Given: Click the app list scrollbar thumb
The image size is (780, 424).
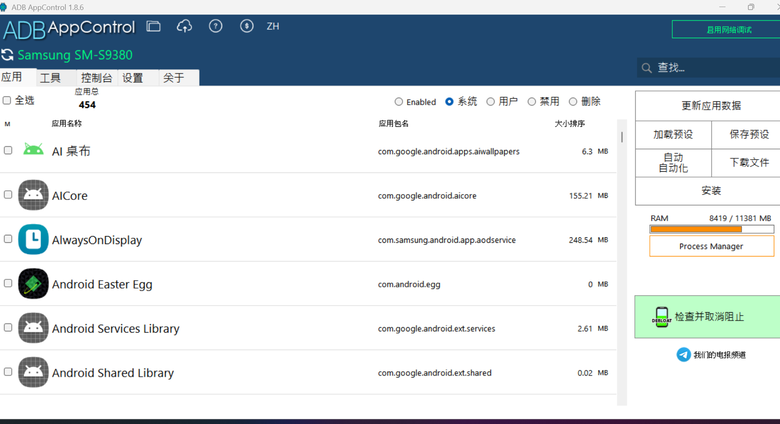Looking at the screenshot, I should pyautogui.click(x=622, y=136).
